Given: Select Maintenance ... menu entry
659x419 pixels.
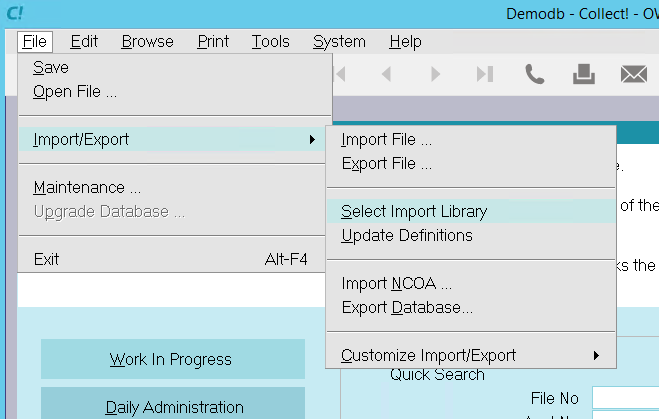Looking at the screenshot, I should [x=171, y=187].
